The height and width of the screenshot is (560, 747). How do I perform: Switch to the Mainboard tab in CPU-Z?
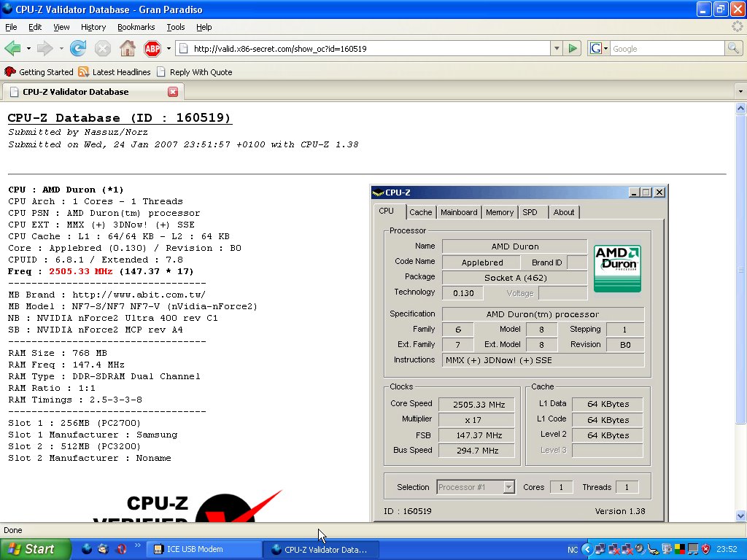pos(459,212)
